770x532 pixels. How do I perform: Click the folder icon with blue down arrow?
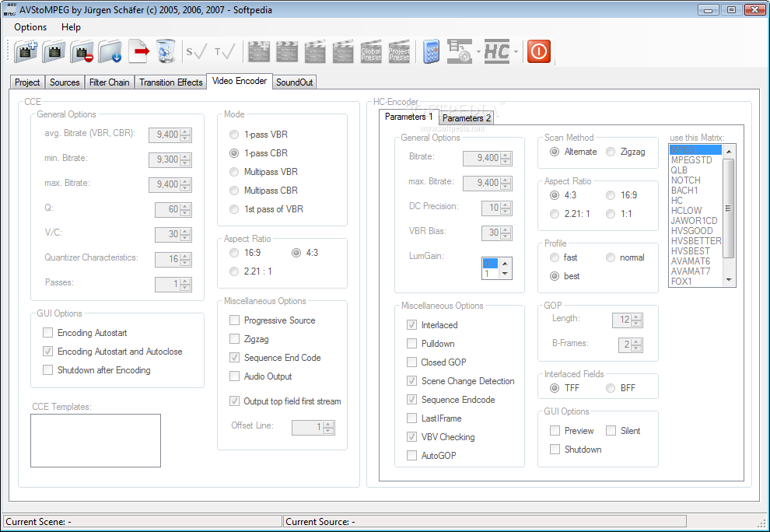(110, 51)
